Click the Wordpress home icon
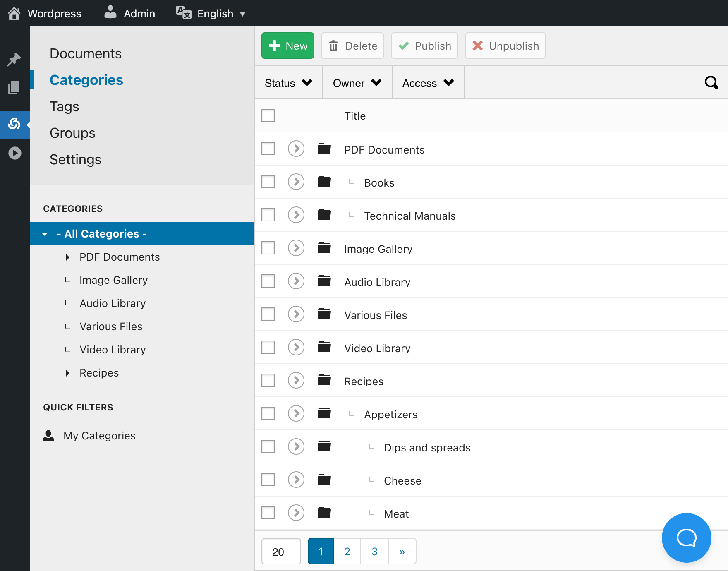 coord(14,13)
